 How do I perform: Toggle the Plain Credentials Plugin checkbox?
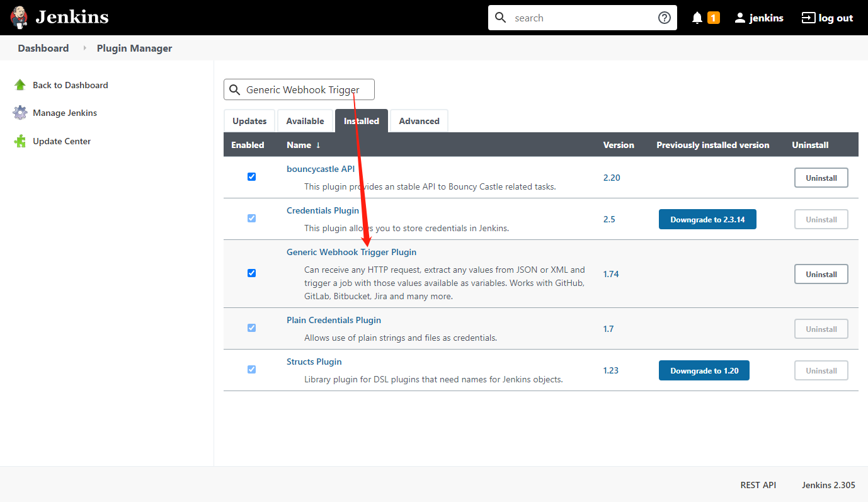pos(251,328)
